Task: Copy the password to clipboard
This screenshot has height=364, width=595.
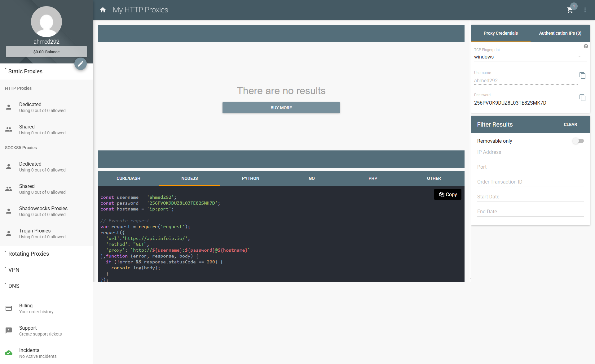Action: pyautogui.click(x=582, y=98)
